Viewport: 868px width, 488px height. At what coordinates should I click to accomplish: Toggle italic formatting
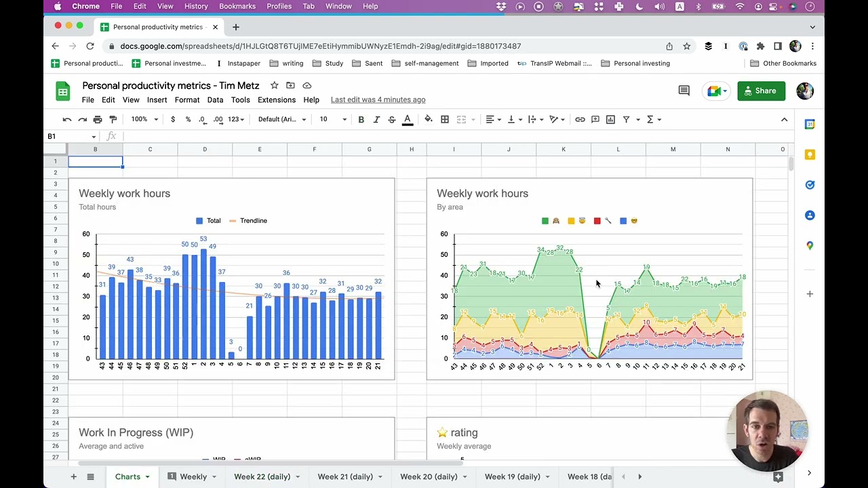[376, 119]
